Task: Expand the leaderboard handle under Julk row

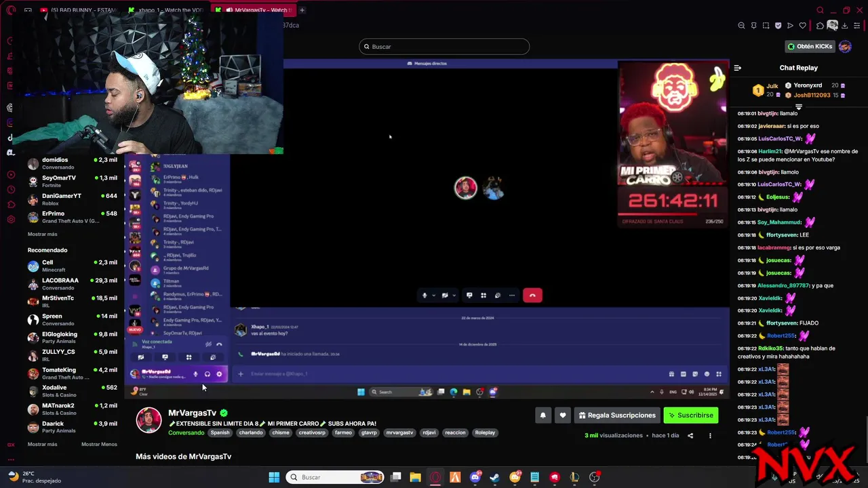Action: 798,107
